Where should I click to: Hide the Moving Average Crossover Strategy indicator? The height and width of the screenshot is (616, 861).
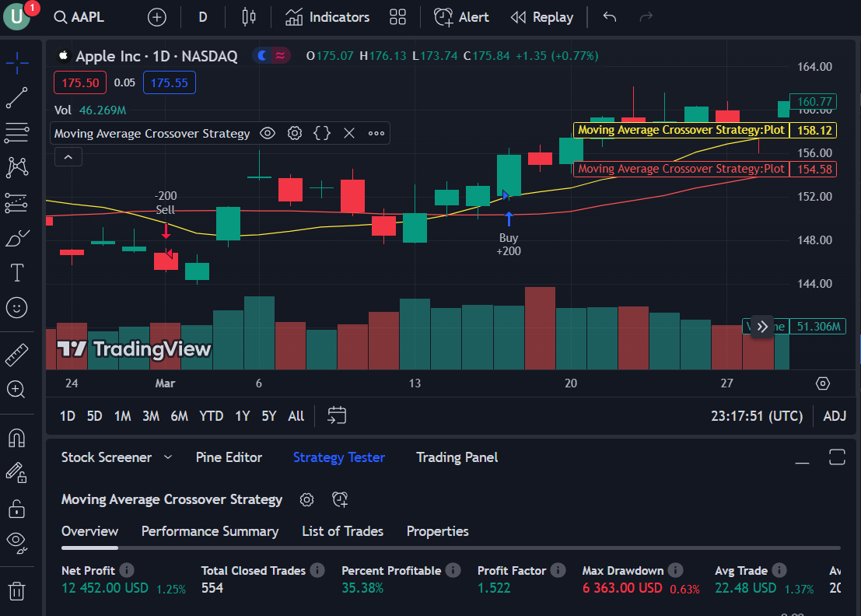click(x=268, y=134)
